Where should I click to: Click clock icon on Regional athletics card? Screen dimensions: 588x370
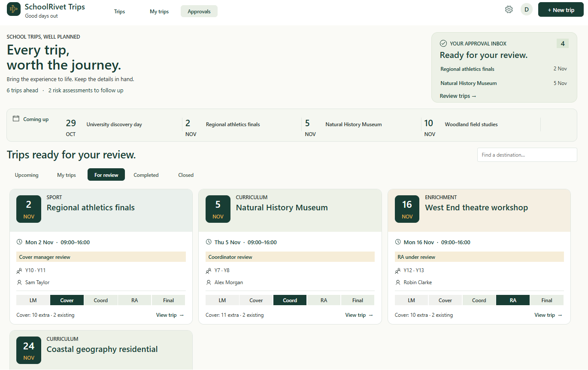tap(19, 242)
